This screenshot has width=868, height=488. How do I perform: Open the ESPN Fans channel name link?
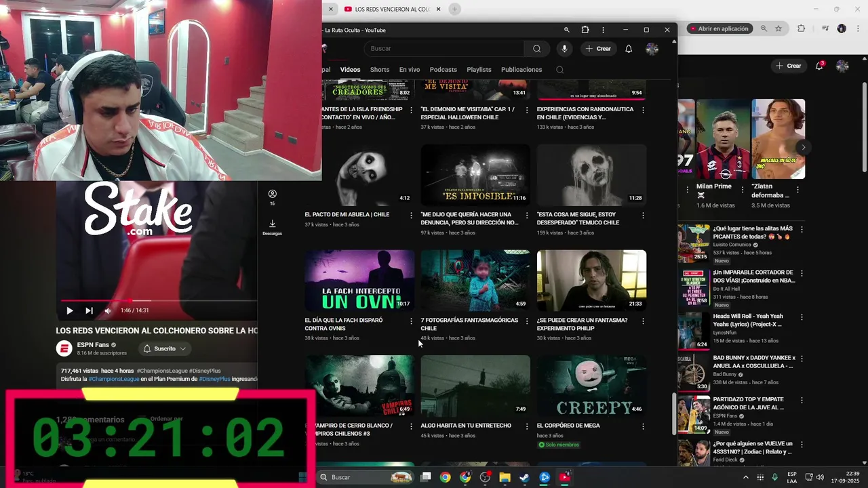tap(93, 345)
